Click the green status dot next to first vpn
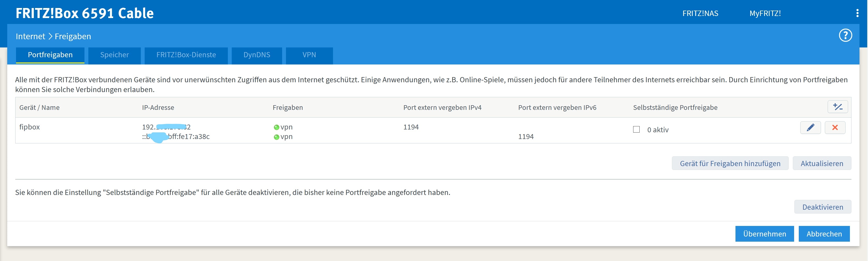Image resolution: width=868 pixels, height=261 pixels. [276, 127]
